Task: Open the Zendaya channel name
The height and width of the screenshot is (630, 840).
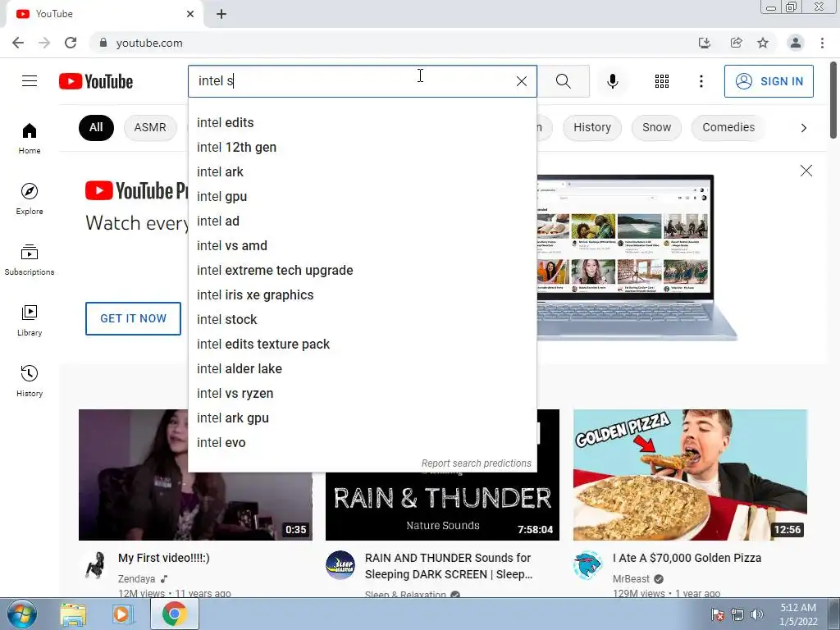Action: pos(137,579)
